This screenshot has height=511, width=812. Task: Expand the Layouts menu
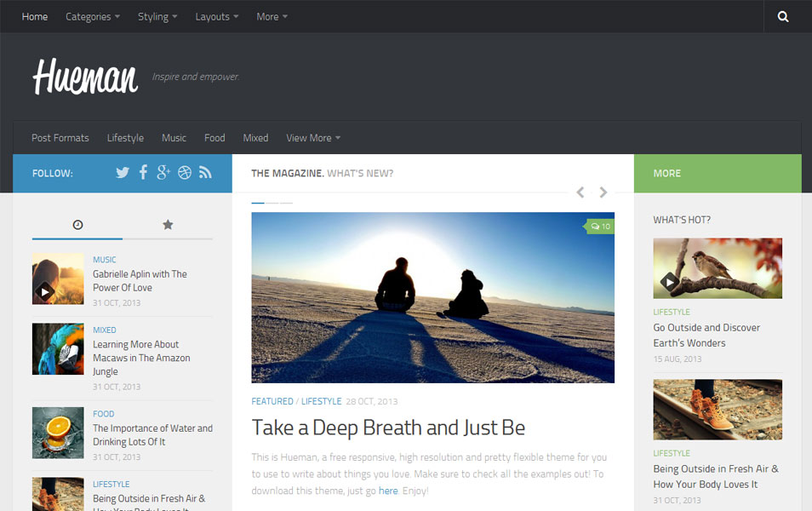217,16
